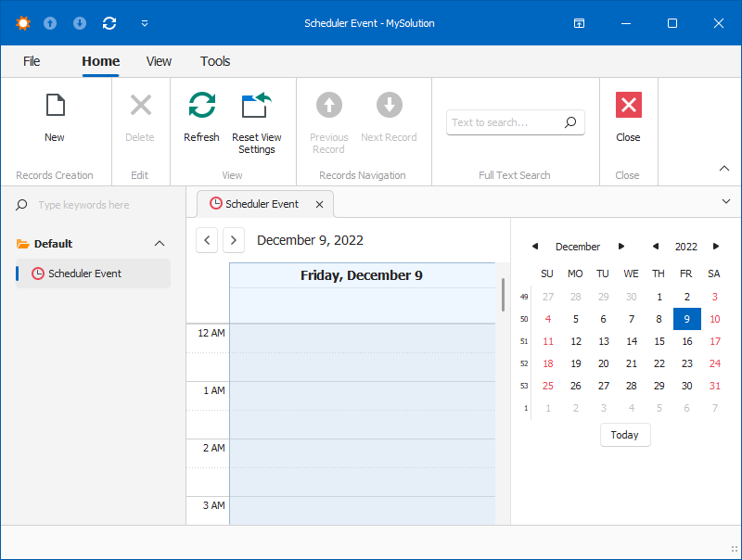Collapse the Default group in the sidebar
Image resolution: width=742 pixels, height=560 pixels.
coord(159,243)
